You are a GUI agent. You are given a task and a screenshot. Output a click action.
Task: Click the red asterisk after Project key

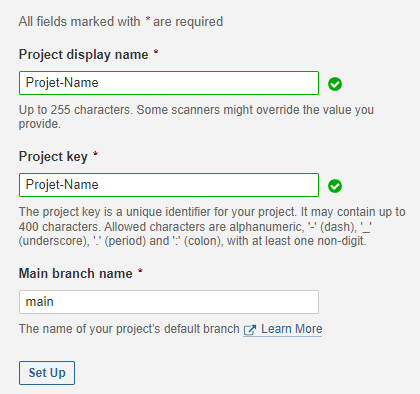95,154
